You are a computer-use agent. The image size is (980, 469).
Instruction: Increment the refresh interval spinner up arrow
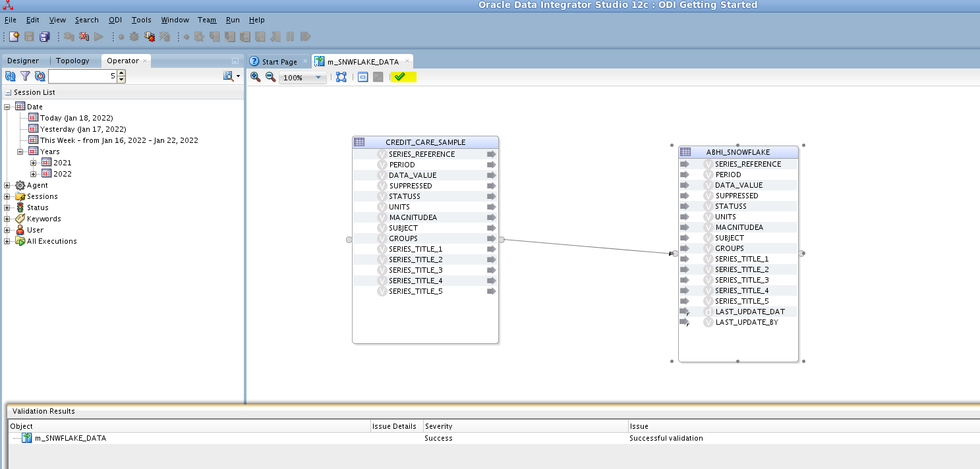121,74
